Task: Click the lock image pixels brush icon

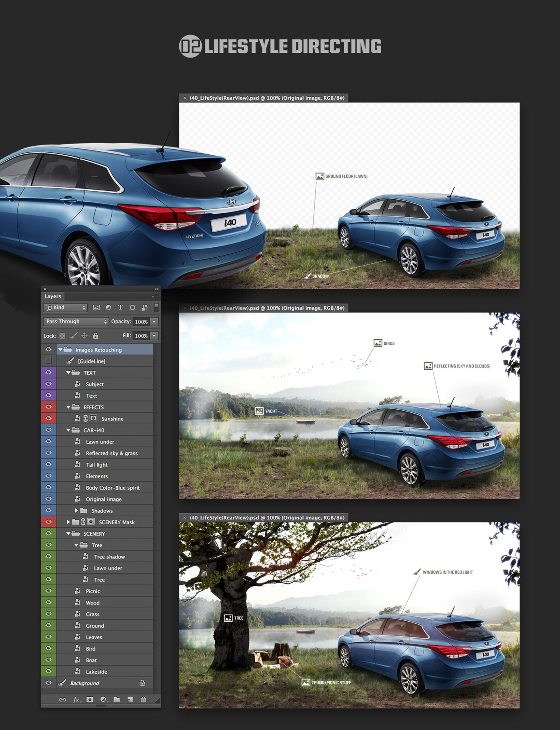Action: click(x=74, y=336)
